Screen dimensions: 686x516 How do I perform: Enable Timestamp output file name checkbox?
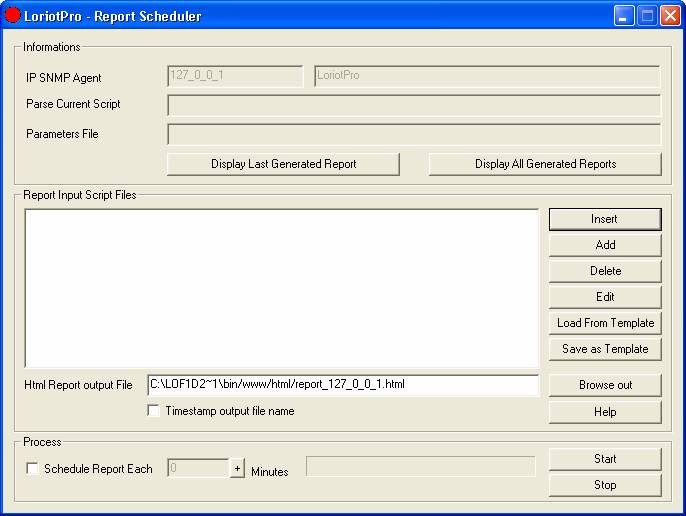[x=153, y=410]
